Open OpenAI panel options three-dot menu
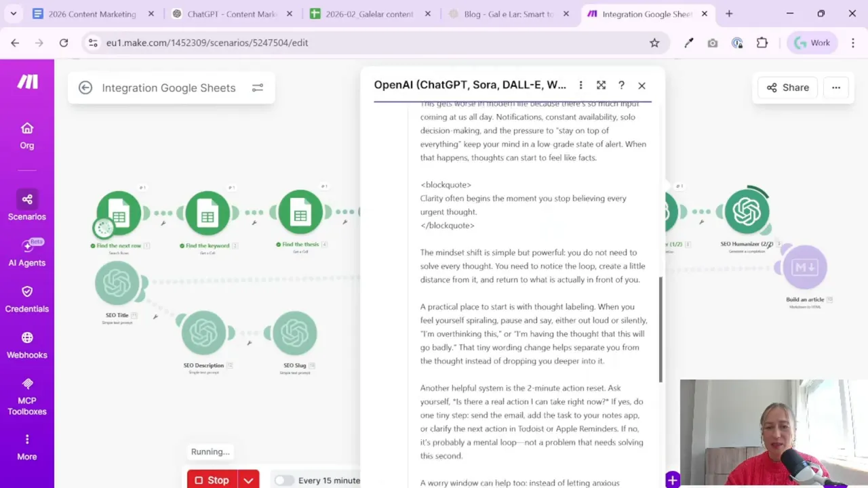The image size is (868, 488). click(x=580, y=85)
